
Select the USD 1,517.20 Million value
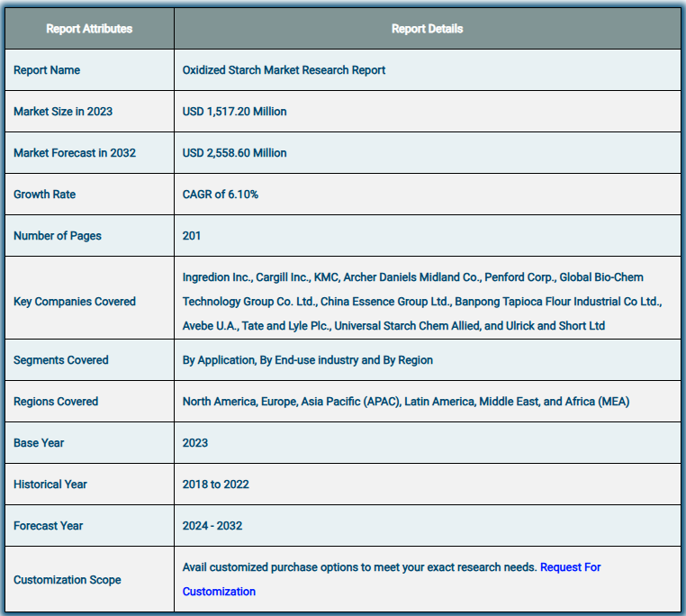[234, 112]
